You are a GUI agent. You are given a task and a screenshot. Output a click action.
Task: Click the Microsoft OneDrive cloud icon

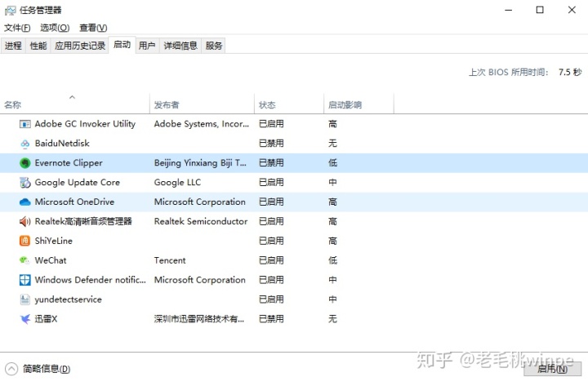coord(25,202)
